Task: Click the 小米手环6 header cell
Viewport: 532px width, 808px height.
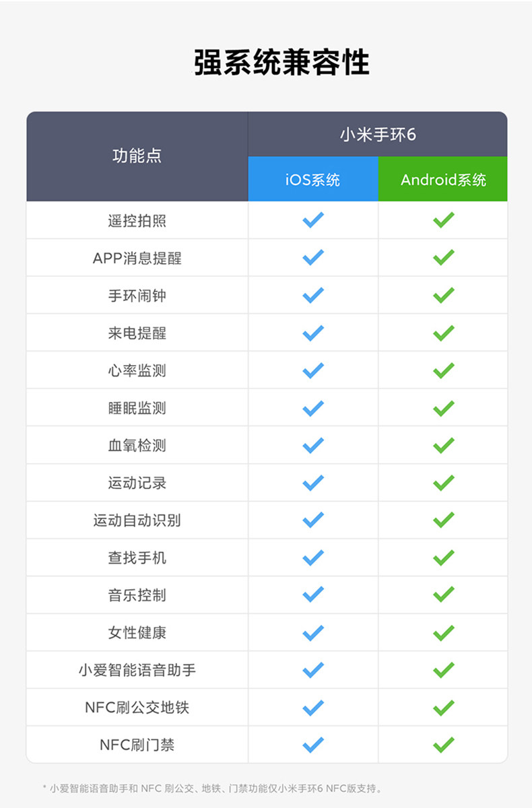Action: click(378, 135)
